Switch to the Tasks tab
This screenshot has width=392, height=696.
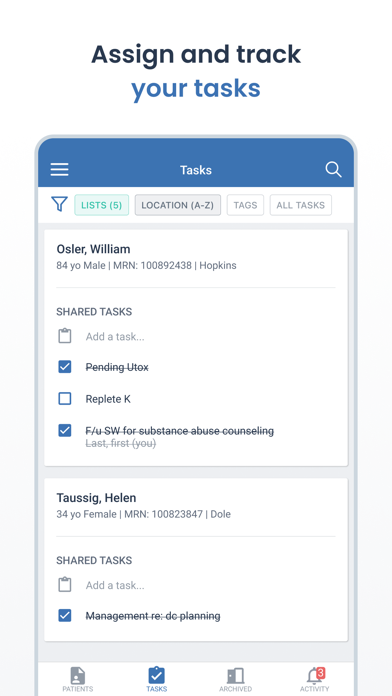click(x=156, y=679)
